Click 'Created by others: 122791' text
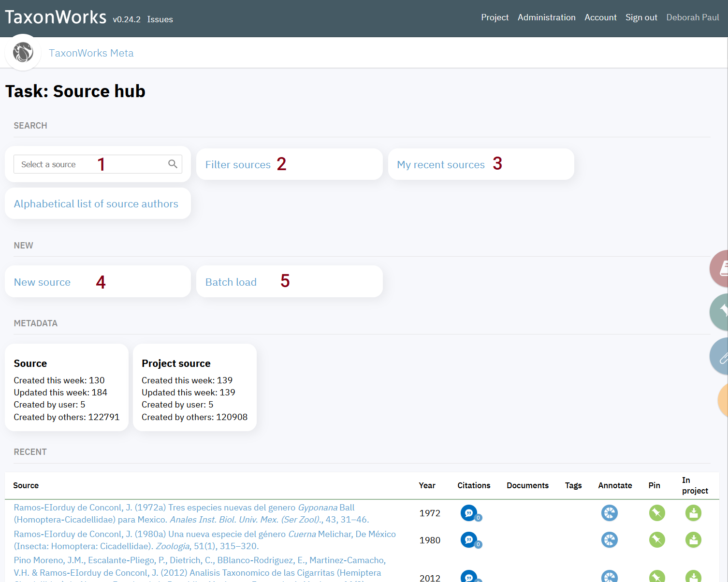The width and height of the screenshot is (728, 582). pos(66,417)
